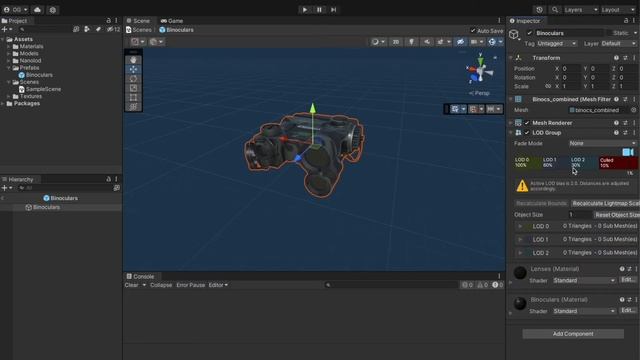Open the Layout dropdown
Image resolution: width=640 pixels, height=360 pixels.
[618, 10]
